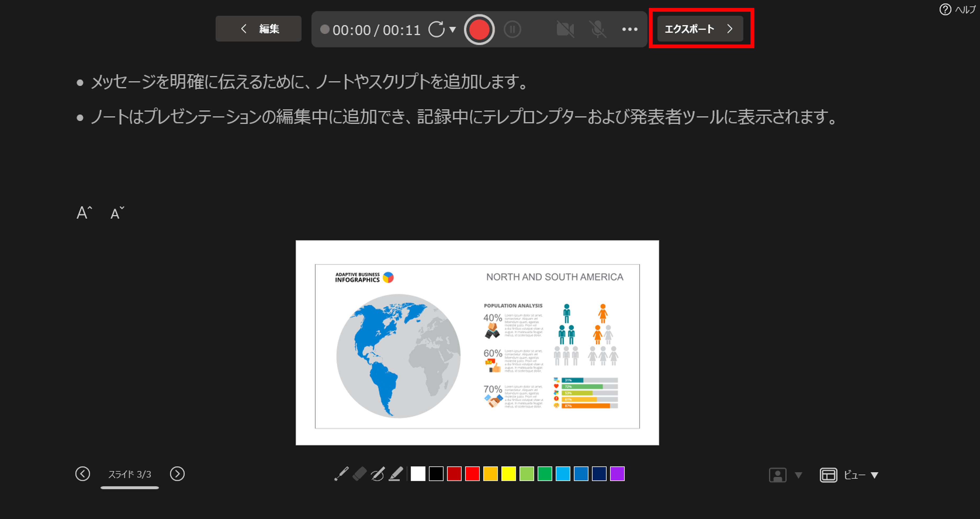980x519 pixels.
Task: Expand the camera mode dropdown arrow
Action: click(x=798, y=475)
